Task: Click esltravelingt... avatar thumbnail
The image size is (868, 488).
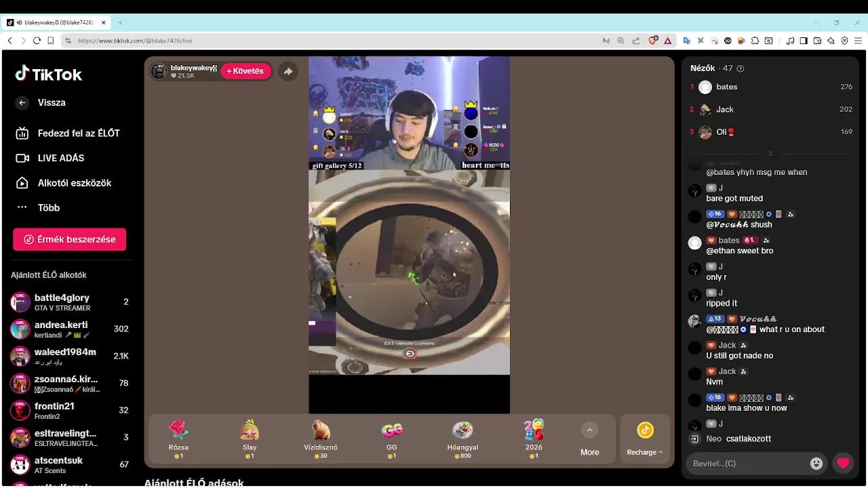Action: [x=20, y=438]
